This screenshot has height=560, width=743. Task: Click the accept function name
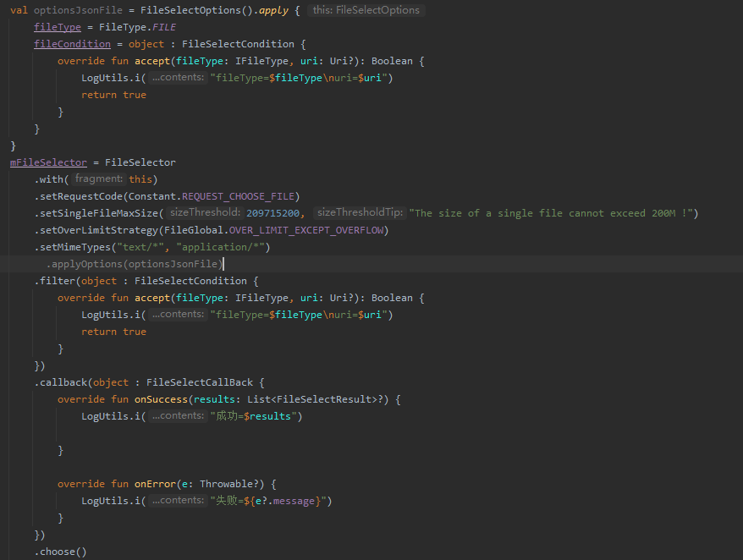click(x=151, y=60)
